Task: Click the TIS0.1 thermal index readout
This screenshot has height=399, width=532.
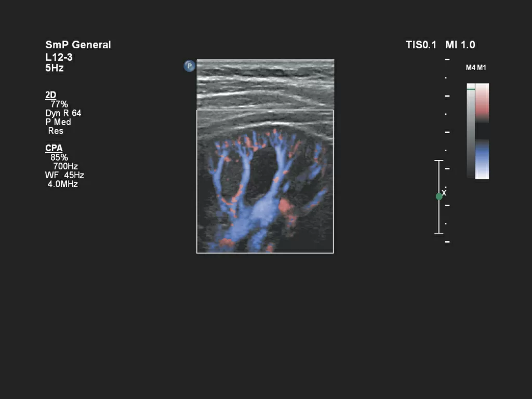Action: coord(421,45)
